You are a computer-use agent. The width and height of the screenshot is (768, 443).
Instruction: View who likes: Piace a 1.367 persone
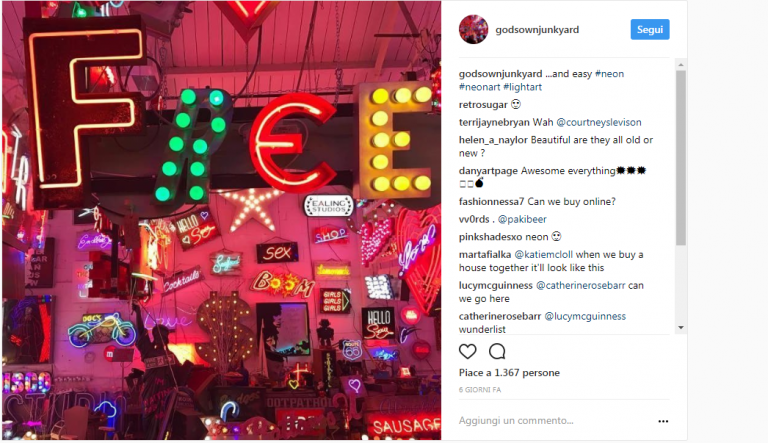click(509, 372)
